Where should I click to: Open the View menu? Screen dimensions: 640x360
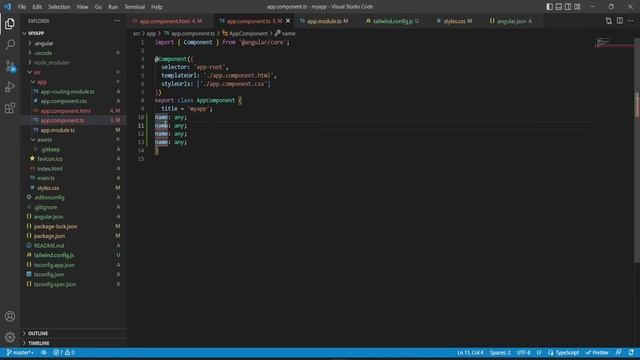point(82,7)
